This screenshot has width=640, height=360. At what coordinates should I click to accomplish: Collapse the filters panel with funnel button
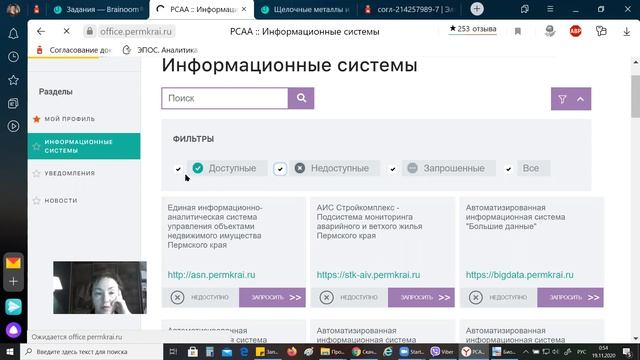click(571, 99)
